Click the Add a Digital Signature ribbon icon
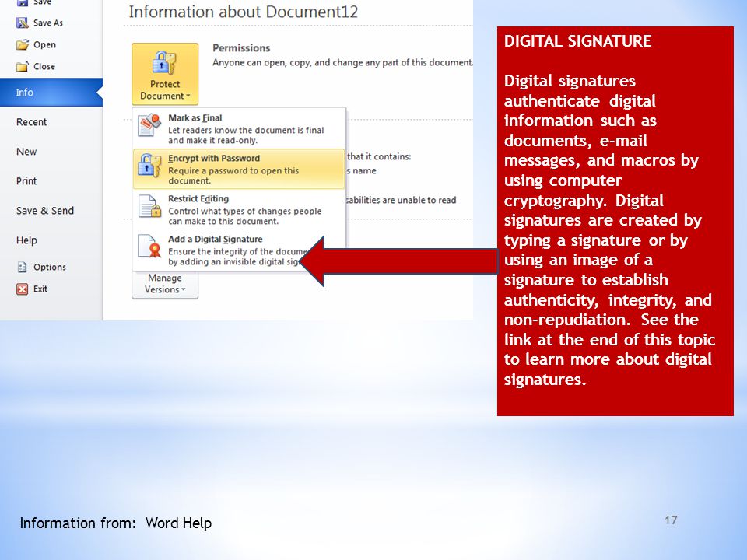Screen dimensions: 747x560 click(149, 247)
